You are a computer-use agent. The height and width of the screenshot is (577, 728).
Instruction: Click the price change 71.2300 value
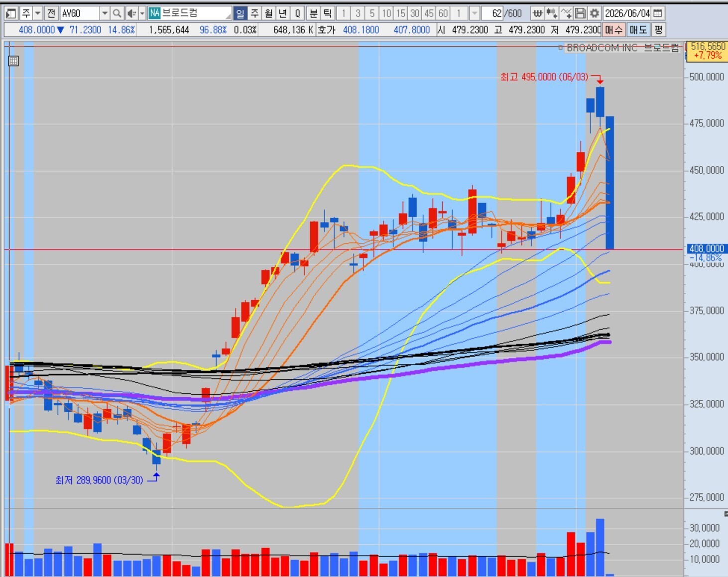[85, 30]
